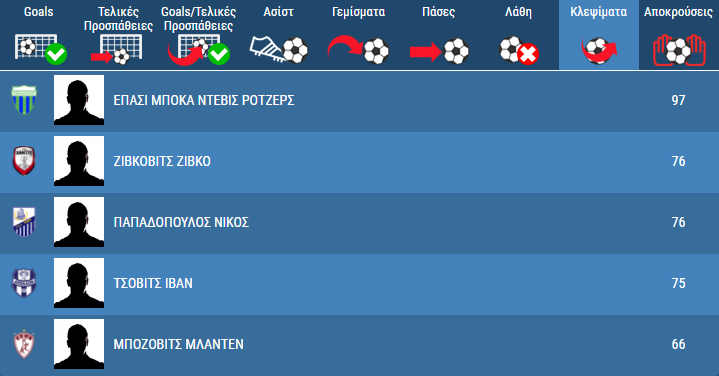Click the Κλεψίματα ball icon
This screenshot has height=376, width=719.
coord(598,50)
